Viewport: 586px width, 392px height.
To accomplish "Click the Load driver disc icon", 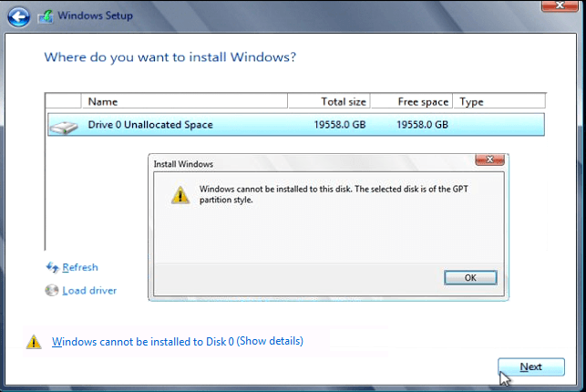I will 52,291.
